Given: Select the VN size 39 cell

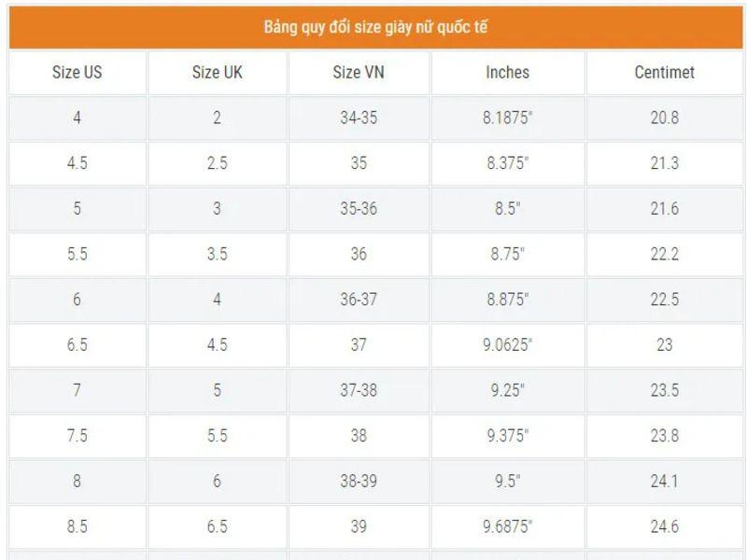Looking at the screenshot, I should pos(359,526).
